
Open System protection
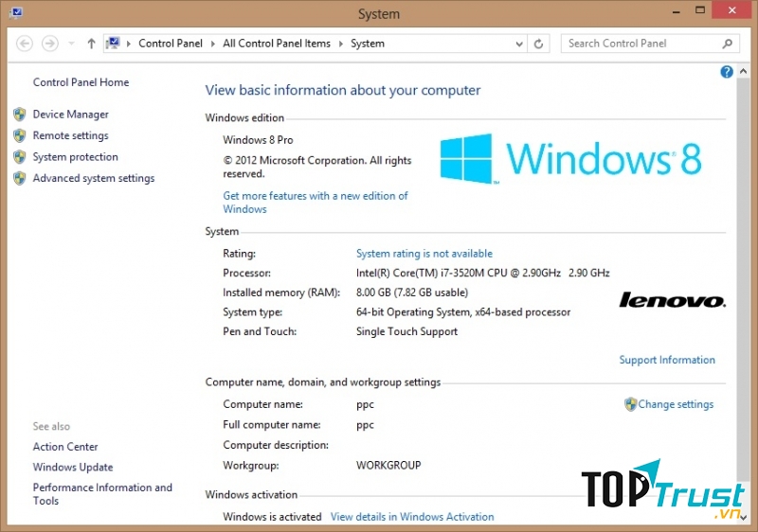pos(76,157)
